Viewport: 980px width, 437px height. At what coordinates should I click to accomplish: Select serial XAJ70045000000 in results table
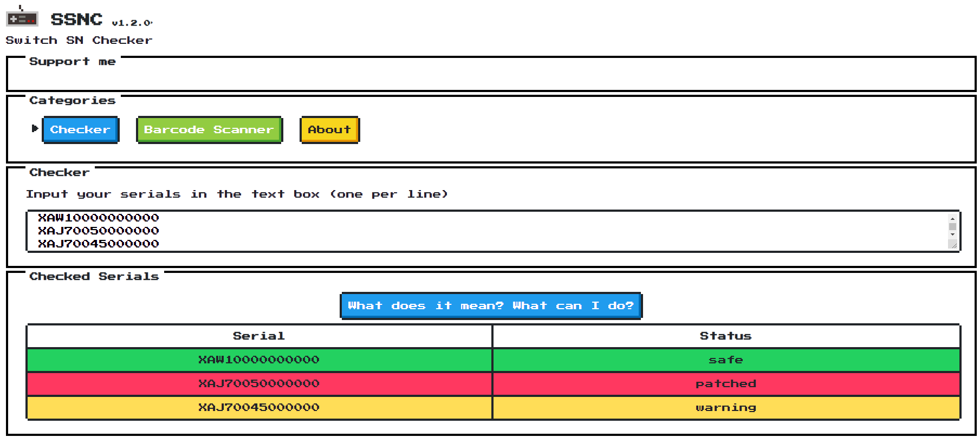pyautogui.click(x=259, y=408)
